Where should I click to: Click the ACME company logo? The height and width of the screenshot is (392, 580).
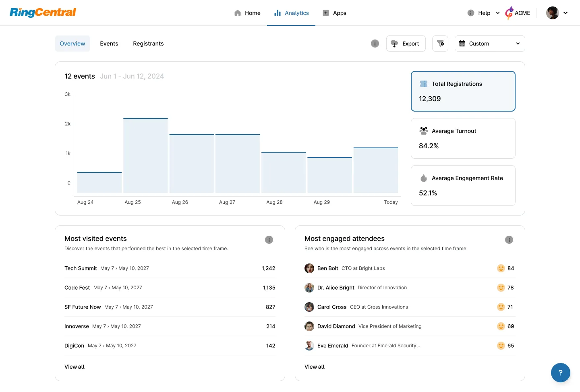518,13
